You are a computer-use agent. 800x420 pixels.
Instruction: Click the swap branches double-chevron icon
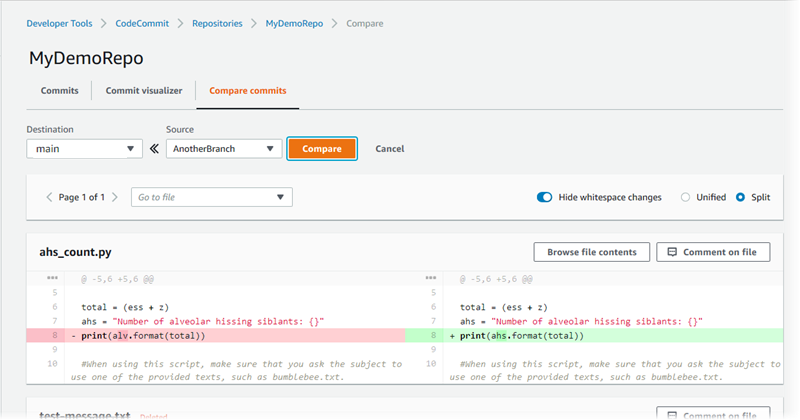point(154,149)
